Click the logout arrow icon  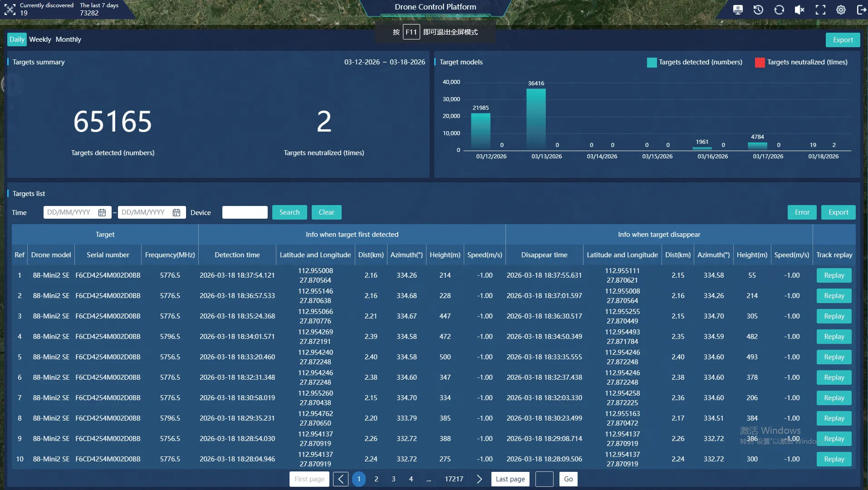pyautogui.click(x=861, y=10)
